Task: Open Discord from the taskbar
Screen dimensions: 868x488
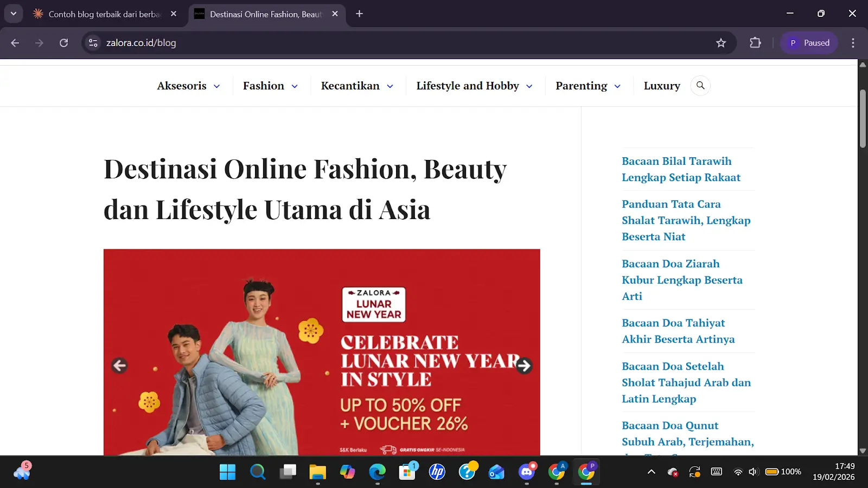Action: pyautogui.click(x=527, y=472)
